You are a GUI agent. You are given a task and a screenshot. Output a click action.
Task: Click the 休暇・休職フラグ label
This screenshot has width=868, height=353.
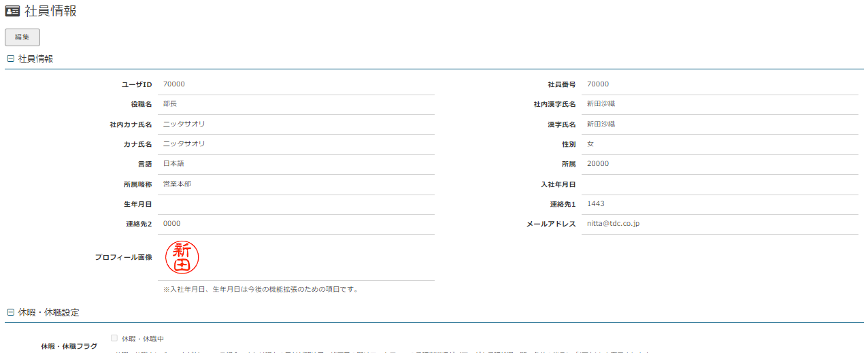[x=69, y=346]
